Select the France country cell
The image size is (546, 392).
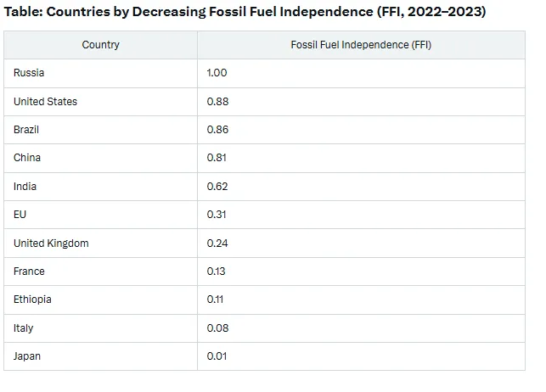point(101,272)
